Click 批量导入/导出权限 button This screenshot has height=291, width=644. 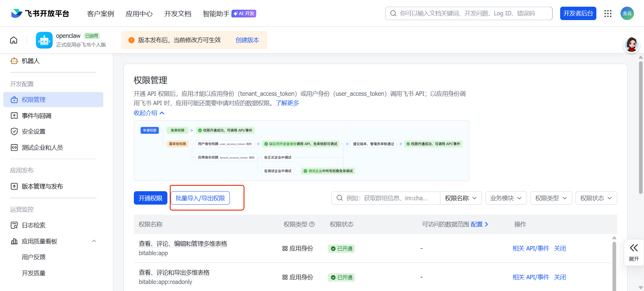pyautogui.click(x=200, y=198)
